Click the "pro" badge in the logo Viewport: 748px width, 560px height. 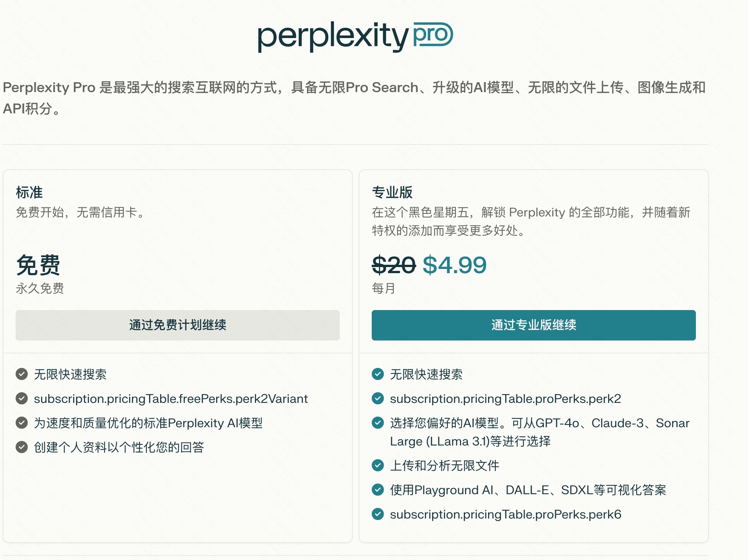pos(433,34)
